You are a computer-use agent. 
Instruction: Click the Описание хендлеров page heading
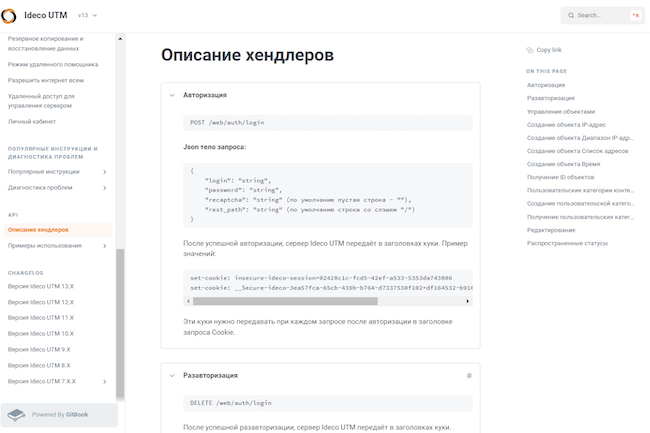[x=247, y=55]
